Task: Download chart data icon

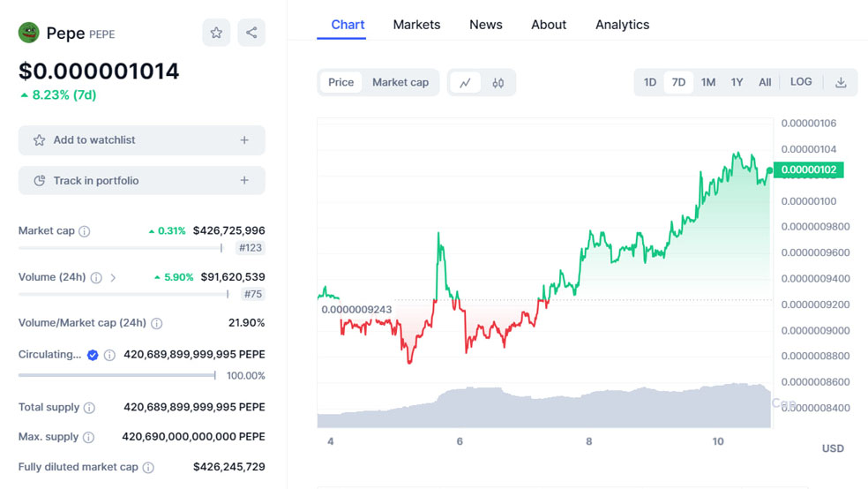Action: tap(841, 82)
